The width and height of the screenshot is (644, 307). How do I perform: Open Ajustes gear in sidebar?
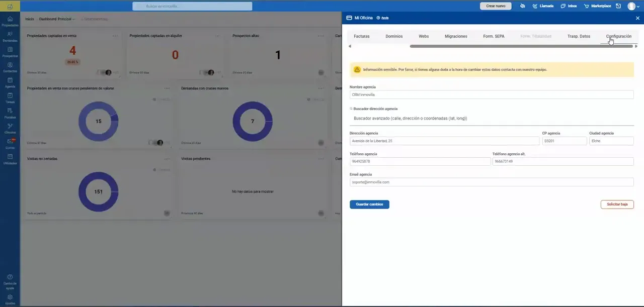point(10,299)
